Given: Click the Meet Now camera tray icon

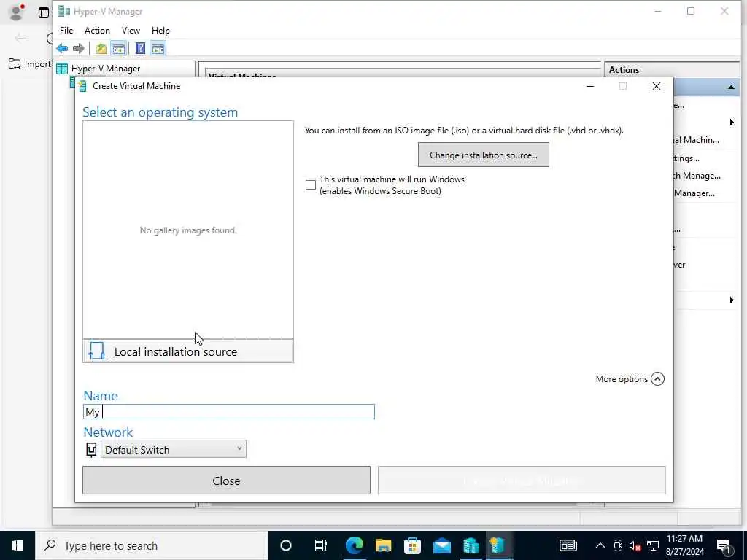Looking at the screenshot, I should (x=618, y=545).
